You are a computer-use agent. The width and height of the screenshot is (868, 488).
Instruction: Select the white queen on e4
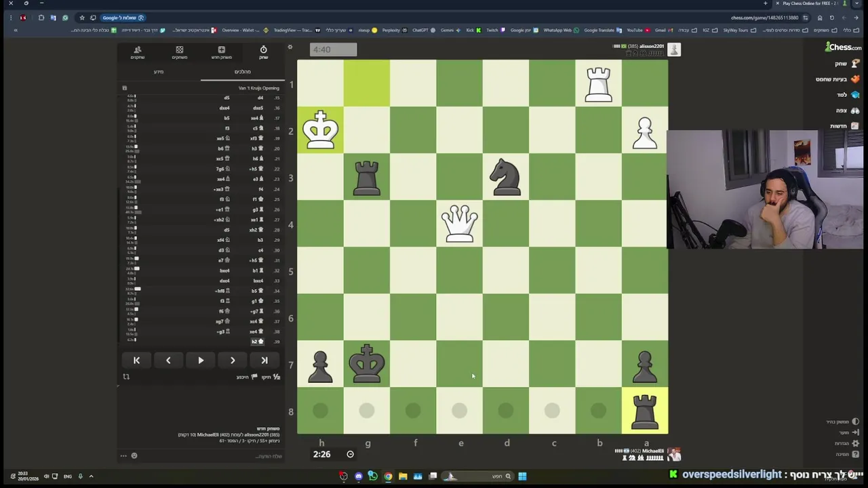459,224
